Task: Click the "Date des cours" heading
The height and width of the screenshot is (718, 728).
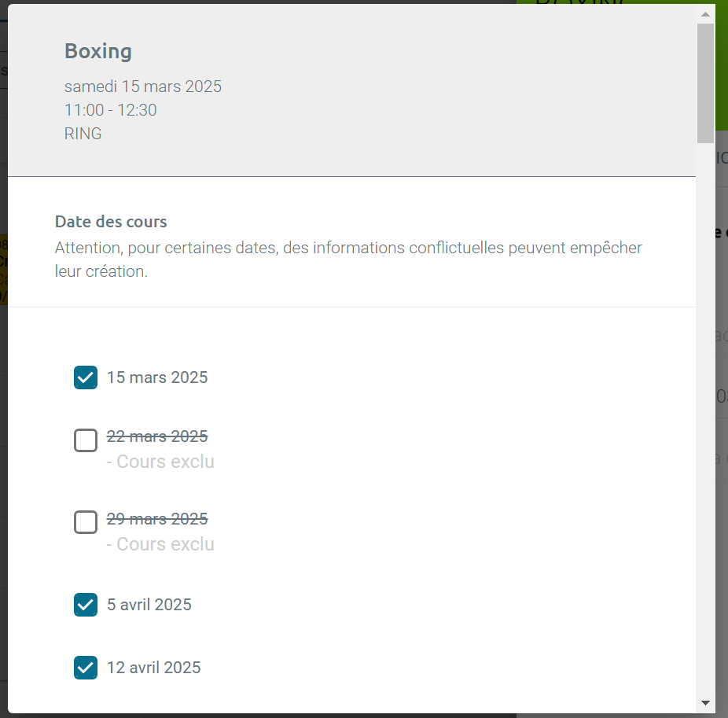Action: click(x=111, y=222)
